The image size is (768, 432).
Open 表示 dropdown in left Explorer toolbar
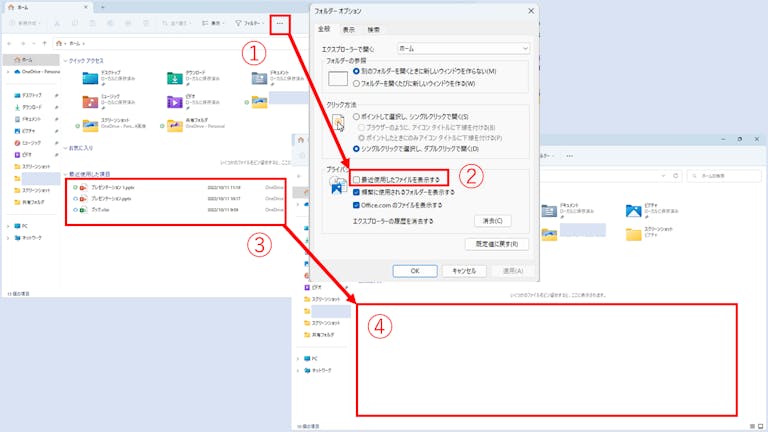coord(213,23)
